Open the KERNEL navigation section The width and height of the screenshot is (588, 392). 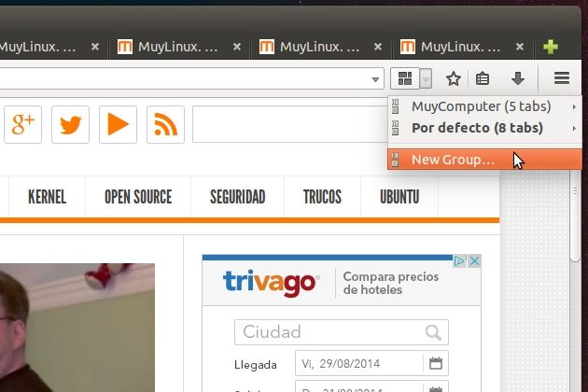48,197
